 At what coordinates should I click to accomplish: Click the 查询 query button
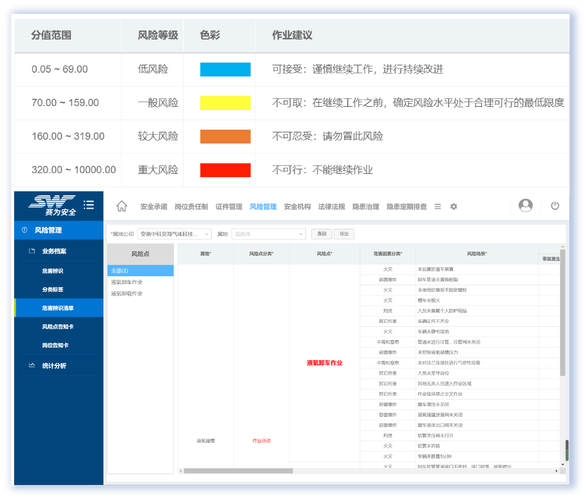[x=322, y=234]
